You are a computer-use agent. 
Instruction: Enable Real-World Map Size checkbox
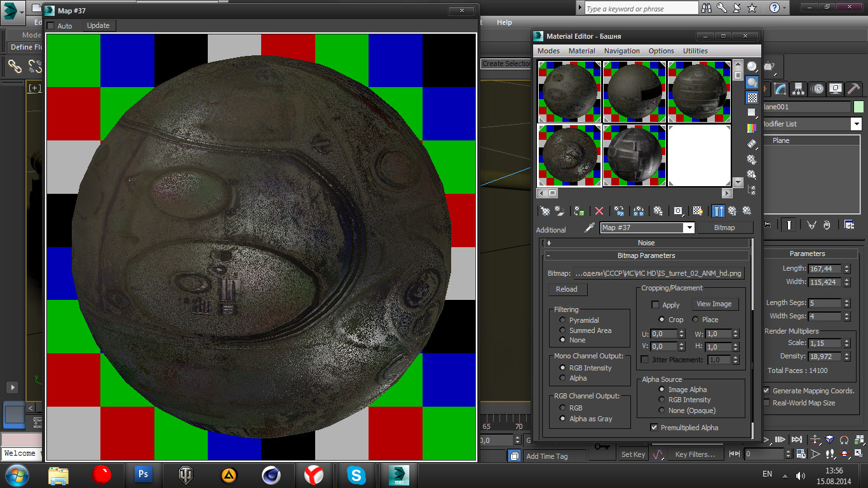tap(766, 403)
